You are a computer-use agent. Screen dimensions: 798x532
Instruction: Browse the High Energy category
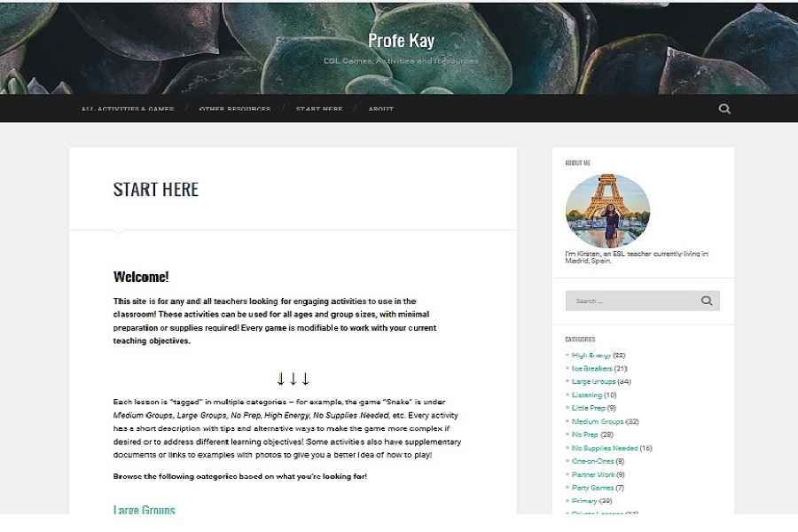pyautogui.click(x=591, y=356)
